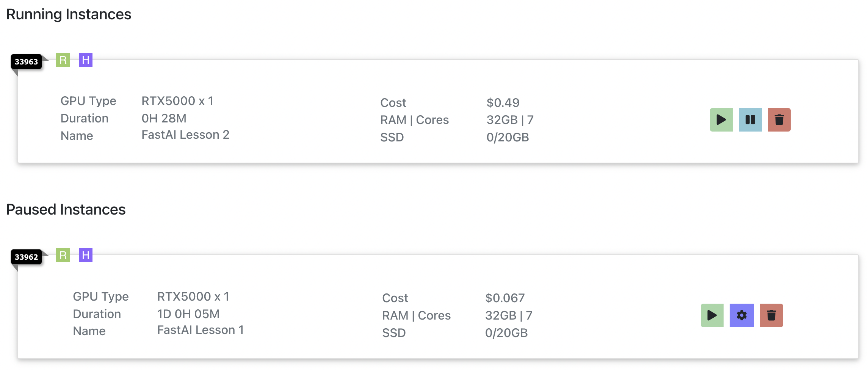Click the 33963 instance ID tag

[27, 62]
